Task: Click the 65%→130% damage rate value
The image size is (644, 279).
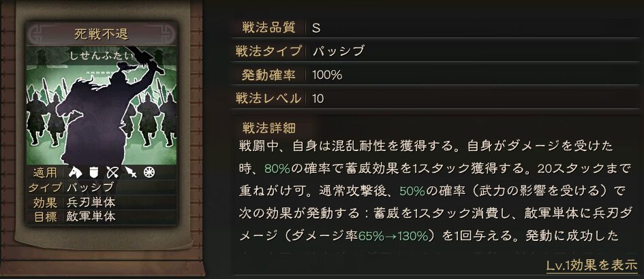Action: click(x=393, y=236)
